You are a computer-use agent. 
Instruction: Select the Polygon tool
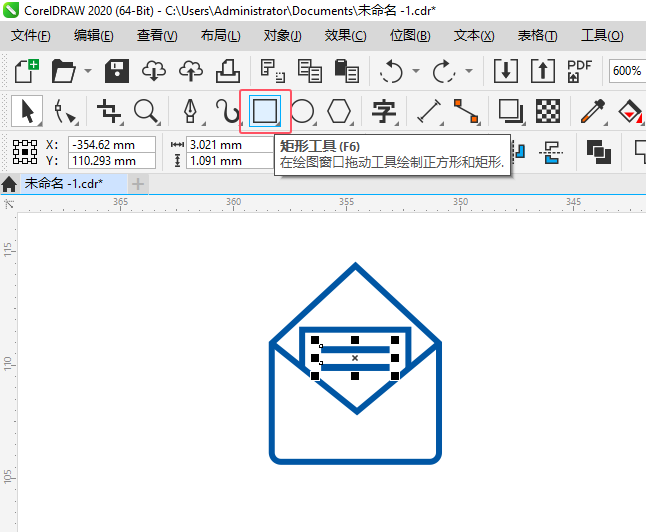click(x=339, y=111)
